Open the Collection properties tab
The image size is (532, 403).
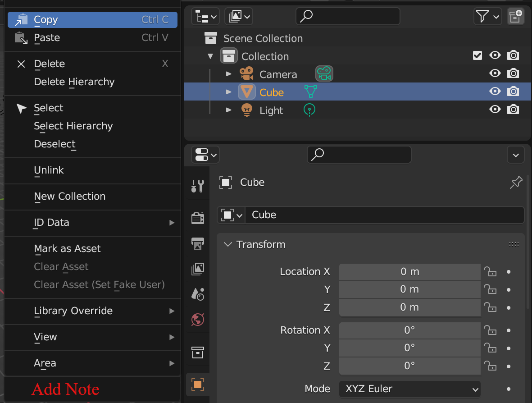197,353
